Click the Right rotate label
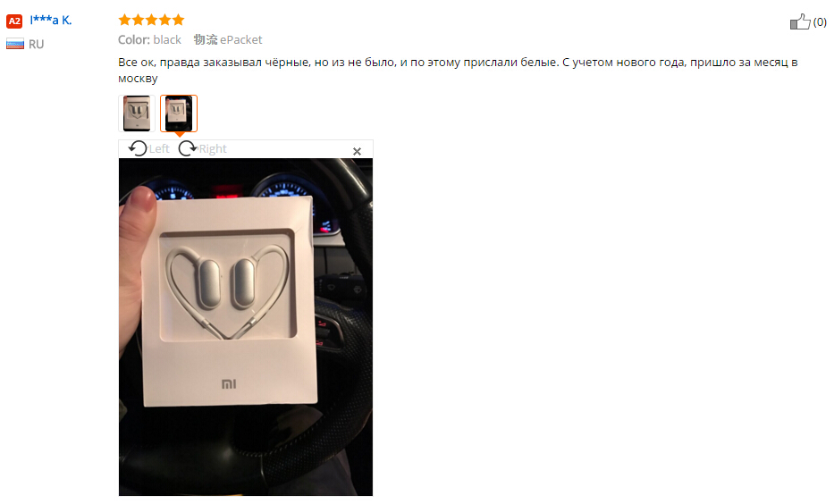 click(x=213, y=149)
